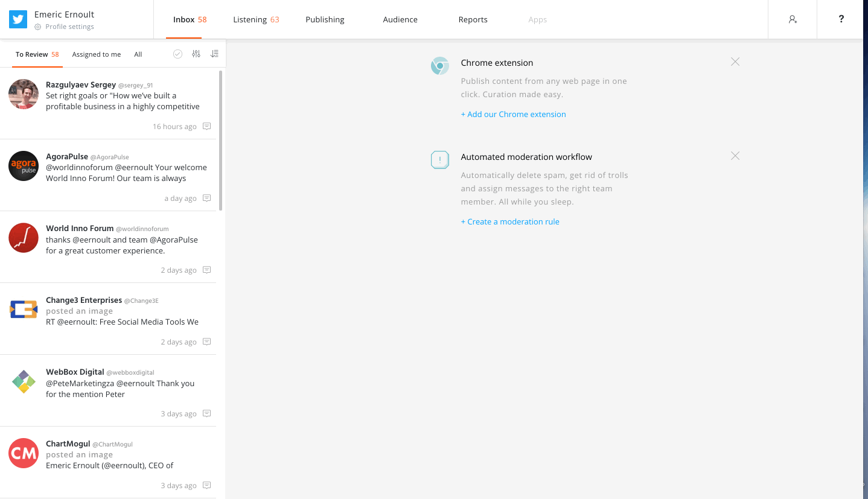Switch to the Listening tab
The width and height of the screenshot is (868, 499).
point(256,20)
